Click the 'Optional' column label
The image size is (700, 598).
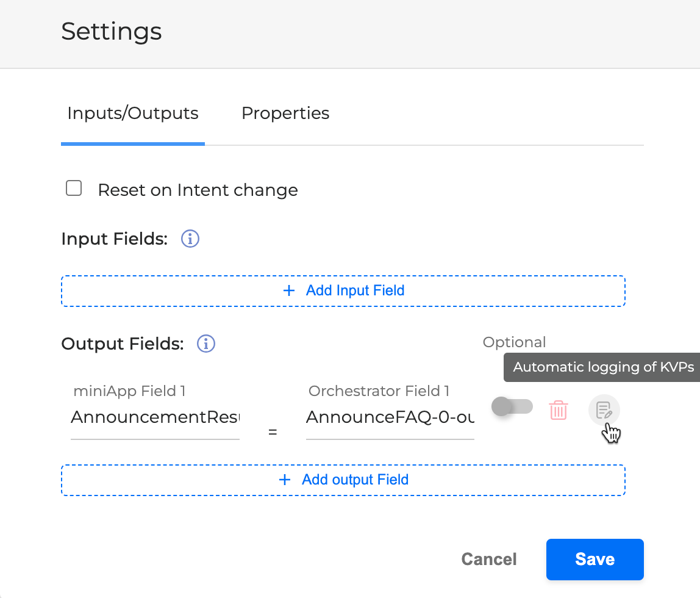tap(514, 342)
